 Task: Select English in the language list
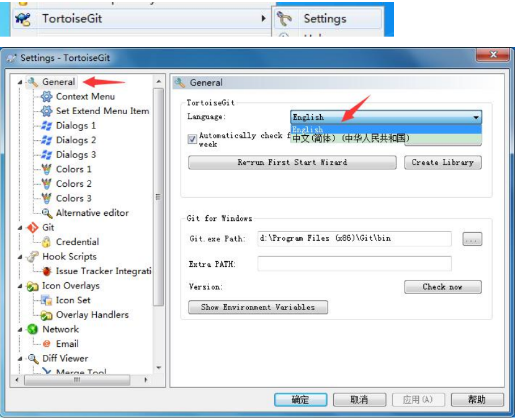386,129
